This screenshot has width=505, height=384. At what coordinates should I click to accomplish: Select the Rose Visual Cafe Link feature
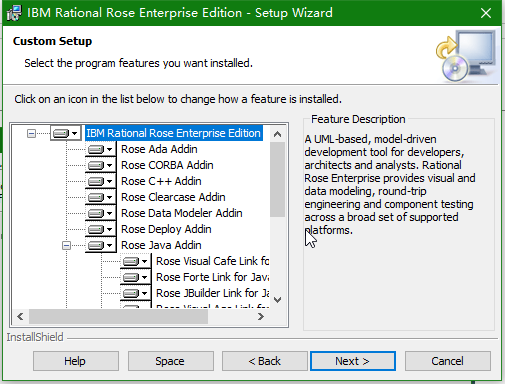tap(213, 261)
